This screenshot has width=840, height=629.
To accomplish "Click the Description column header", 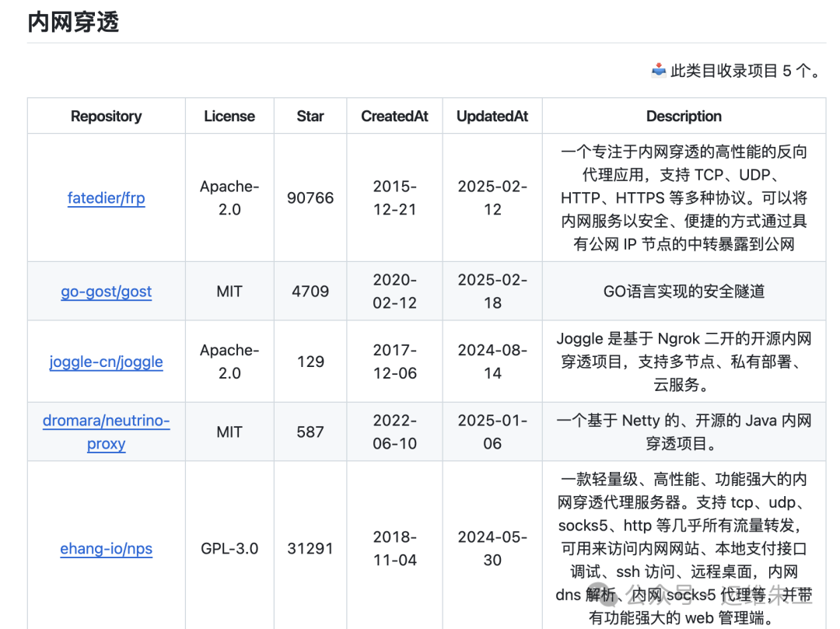I will point(684,116).
